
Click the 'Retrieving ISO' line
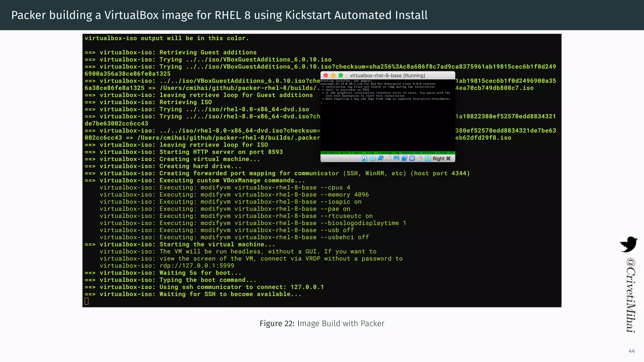pyautogui.click(x=148, y=102)
